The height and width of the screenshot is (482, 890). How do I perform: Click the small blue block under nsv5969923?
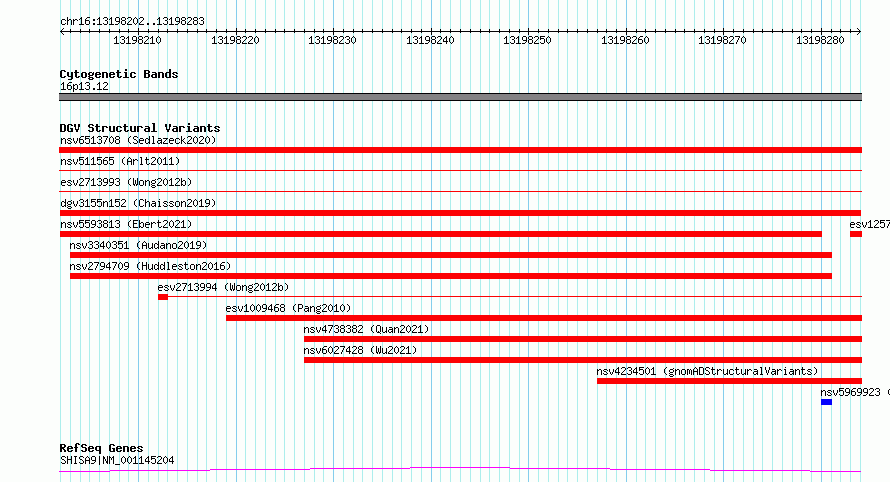coord(826,402)
